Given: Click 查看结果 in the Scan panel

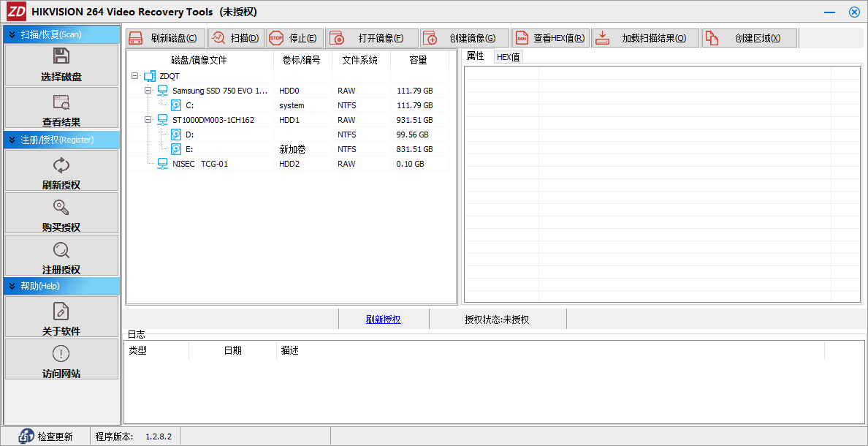Looking at the screenshot, I should coord(61,108).
